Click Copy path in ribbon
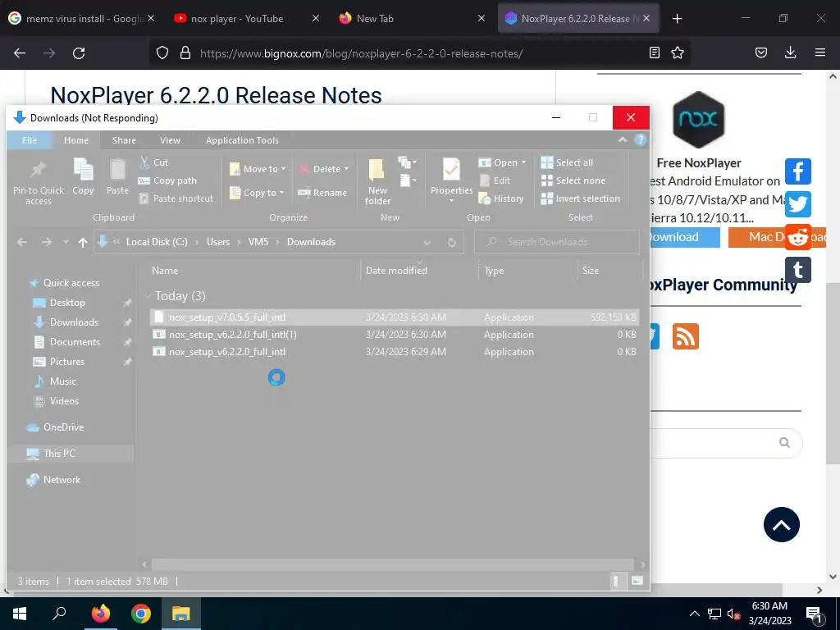 [167, 180]
